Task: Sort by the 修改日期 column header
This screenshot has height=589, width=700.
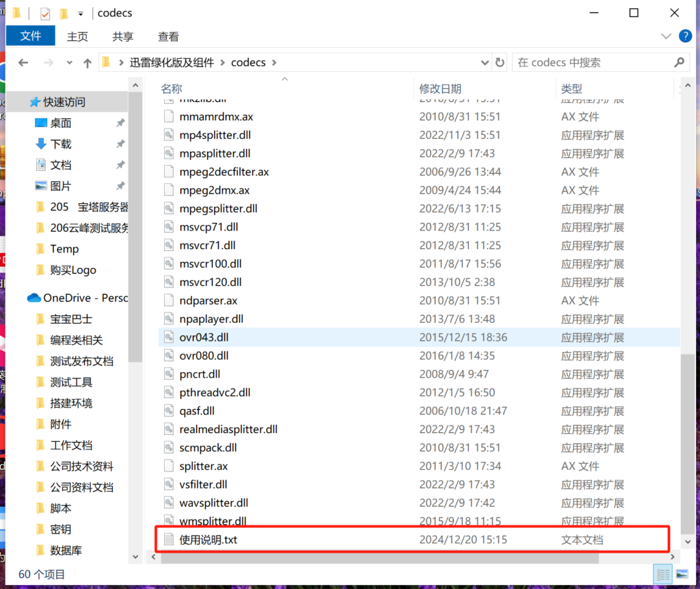Action: click(440, 88)
